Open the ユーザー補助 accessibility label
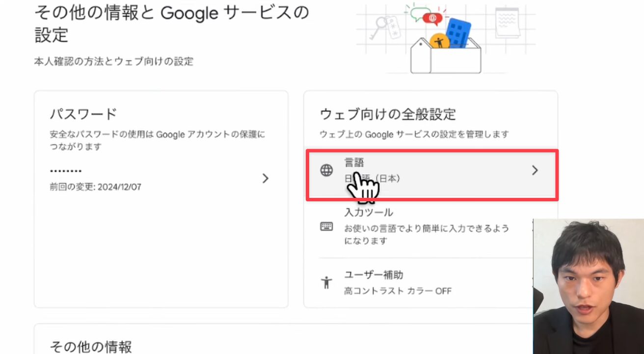Screen dimensions: 644x354 [374, 275]
